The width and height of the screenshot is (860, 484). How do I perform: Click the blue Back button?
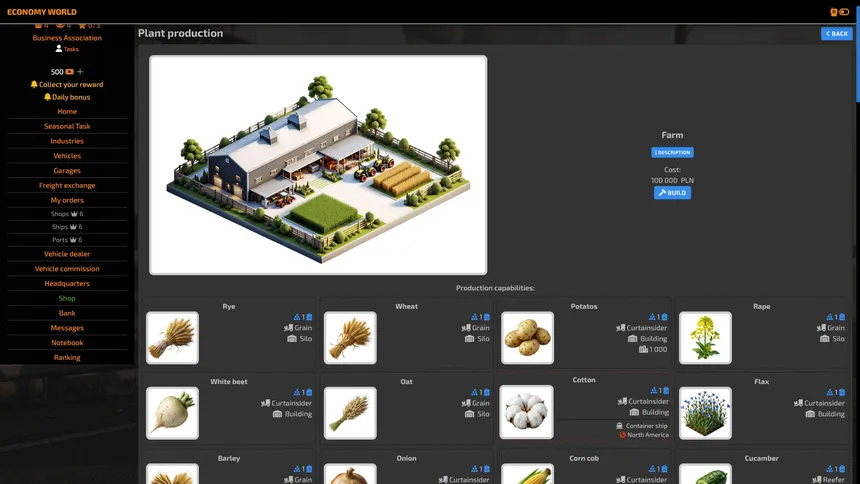pyautogui.click(x=836, y=33)
